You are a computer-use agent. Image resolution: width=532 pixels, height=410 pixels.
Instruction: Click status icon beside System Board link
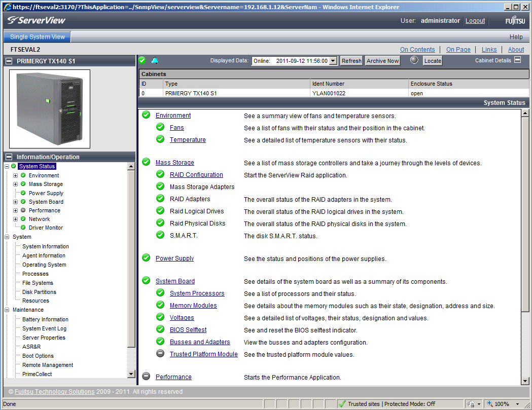146,280
